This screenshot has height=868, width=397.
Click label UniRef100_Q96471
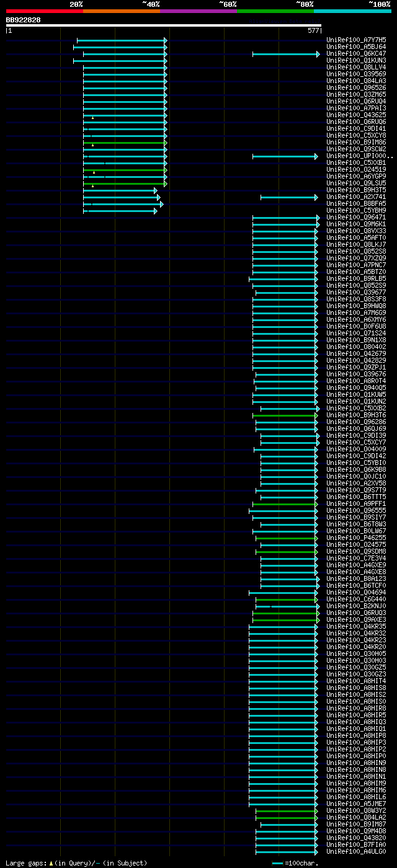tap(356, 218)
